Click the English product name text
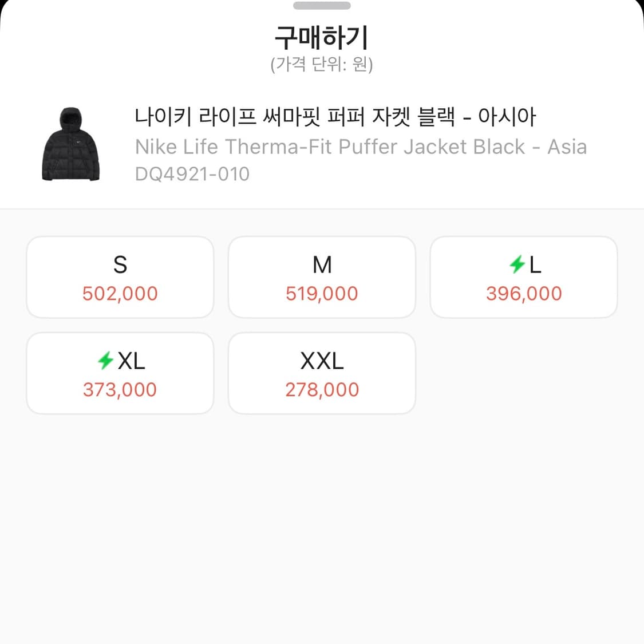This screenshot has height=644, width=644. tap(361, 147)
